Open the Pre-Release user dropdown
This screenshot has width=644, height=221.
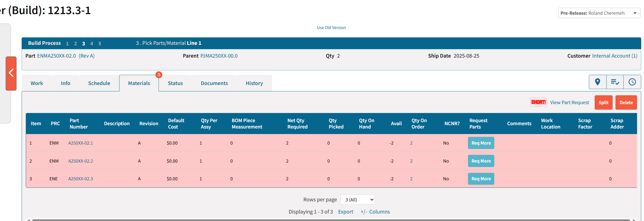point(599,13)
